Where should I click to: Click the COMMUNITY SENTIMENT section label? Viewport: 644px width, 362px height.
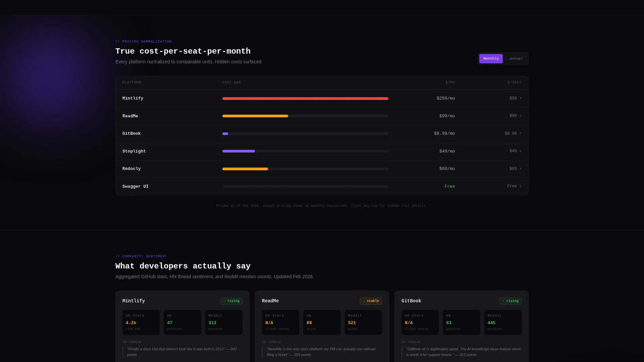pyautogui.click(x=141, y=256)
